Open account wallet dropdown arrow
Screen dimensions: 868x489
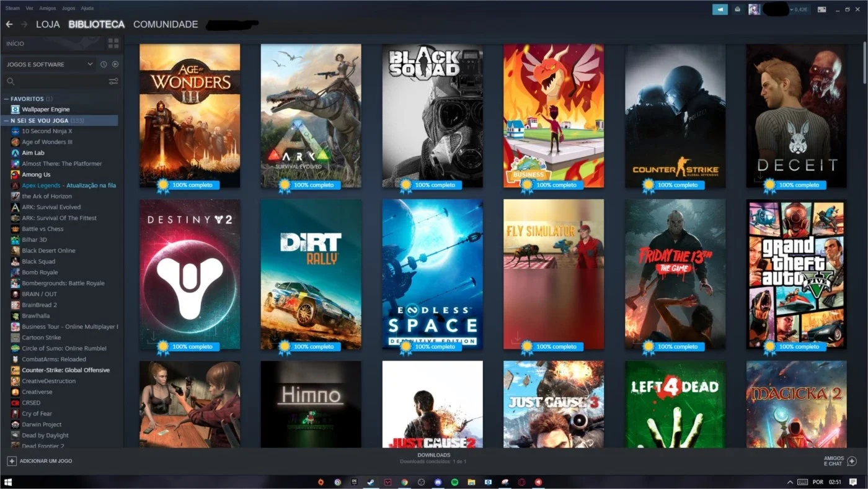[x=790, y=9]
